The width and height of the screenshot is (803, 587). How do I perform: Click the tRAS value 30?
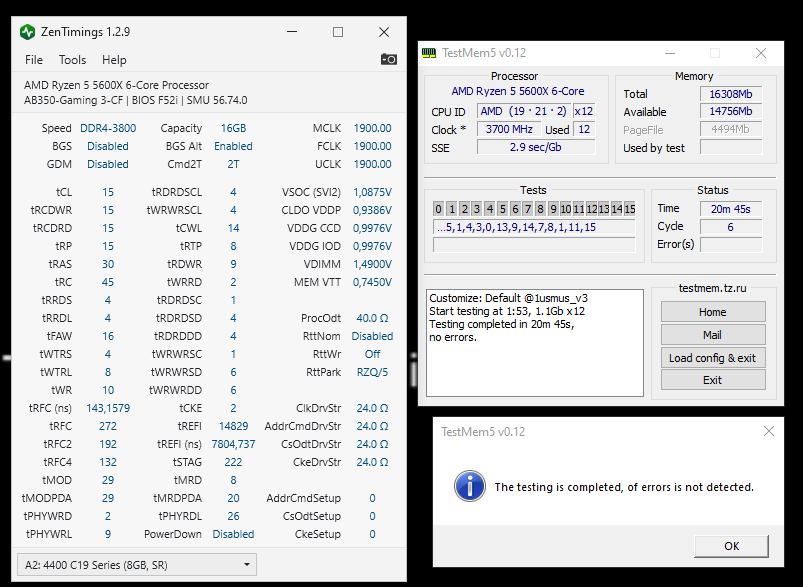tap(108, 264)
